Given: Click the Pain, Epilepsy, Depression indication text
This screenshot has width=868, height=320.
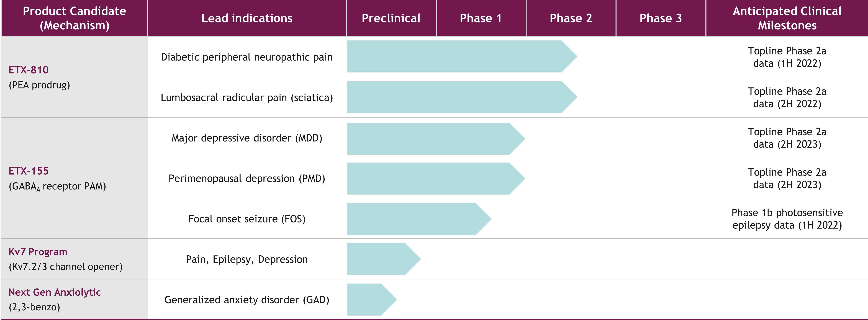Looking at the screenshot, I should point(247,259).
